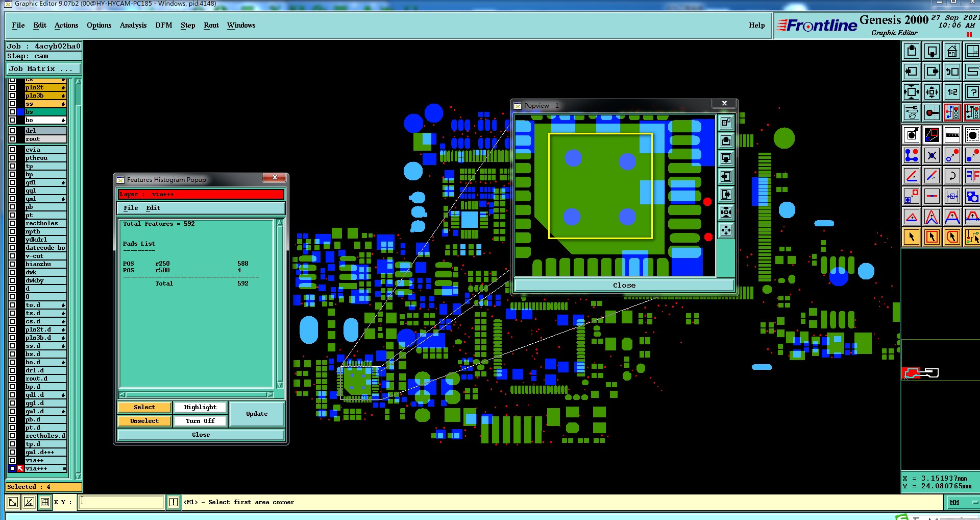
Task: Open the Edit menu in Features Histogram popup
Action: [153, 208]
